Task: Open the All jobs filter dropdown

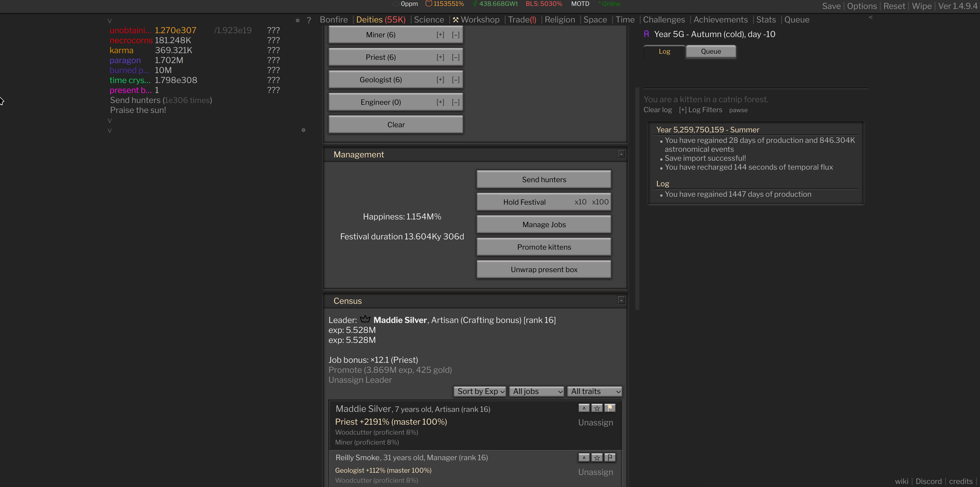Action: 536,391
